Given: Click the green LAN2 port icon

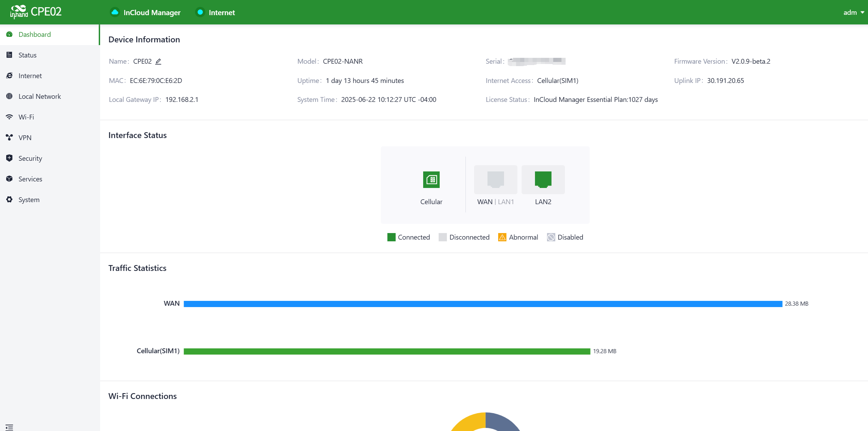Looking at the screenshot, I should pos(543,180).
